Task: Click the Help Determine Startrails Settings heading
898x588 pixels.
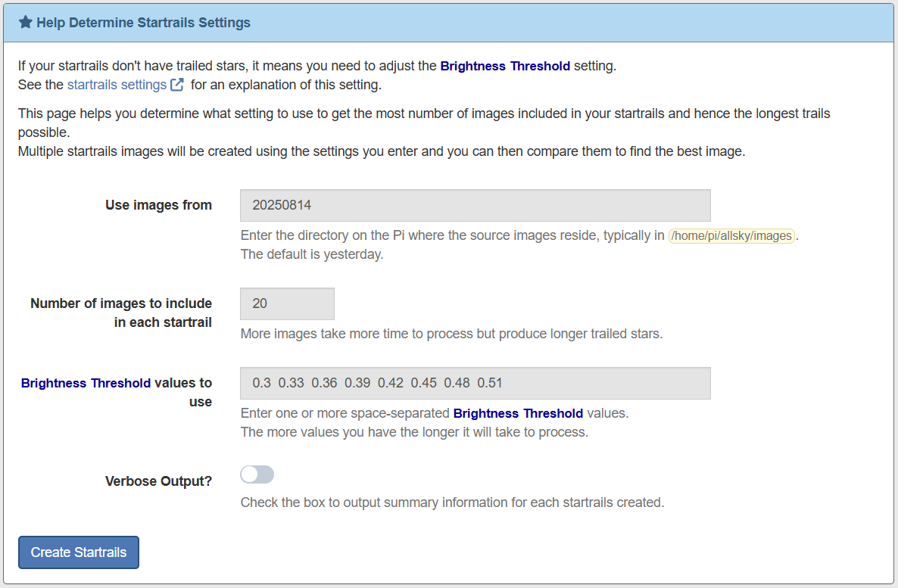Action: [143, 23]
